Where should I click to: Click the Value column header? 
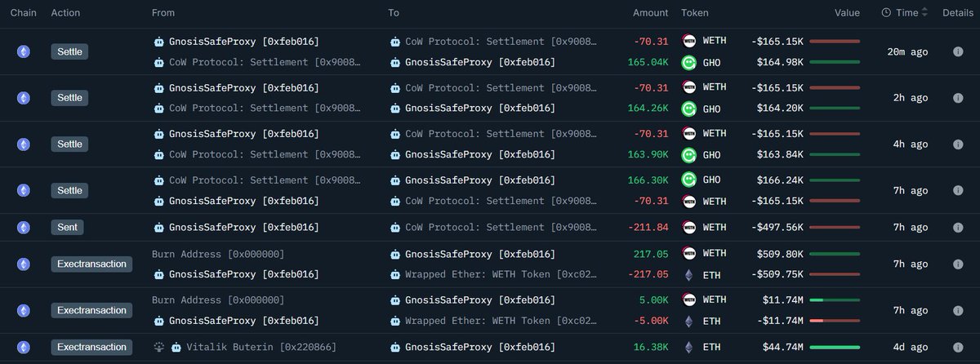(847, 13)
